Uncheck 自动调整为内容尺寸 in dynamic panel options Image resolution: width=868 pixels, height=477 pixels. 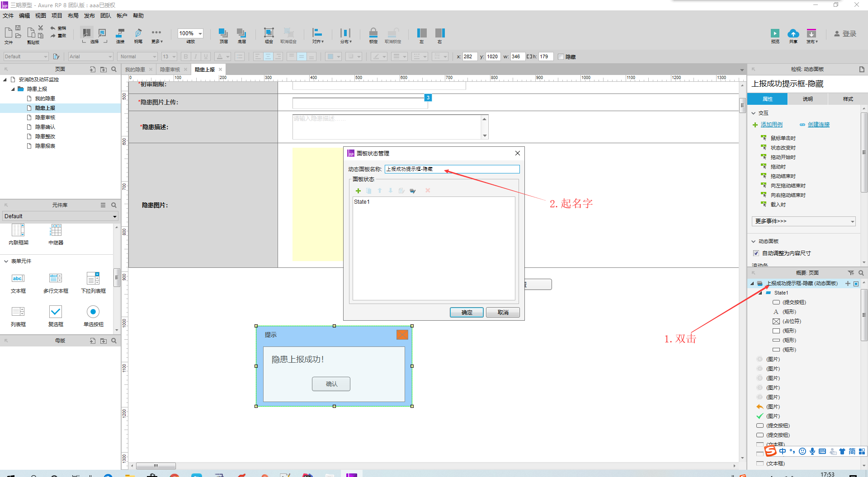point(756,253)
